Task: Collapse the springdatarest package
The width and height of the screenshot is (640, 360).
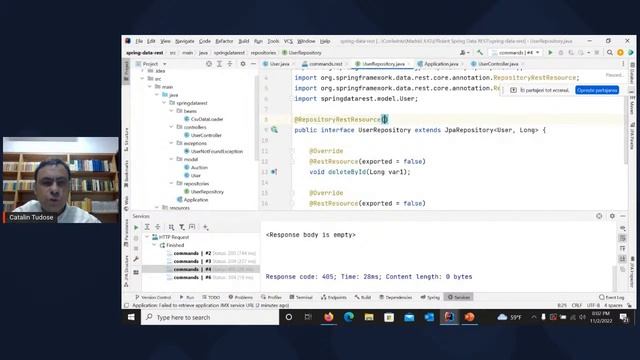Action: pos(164,103)
